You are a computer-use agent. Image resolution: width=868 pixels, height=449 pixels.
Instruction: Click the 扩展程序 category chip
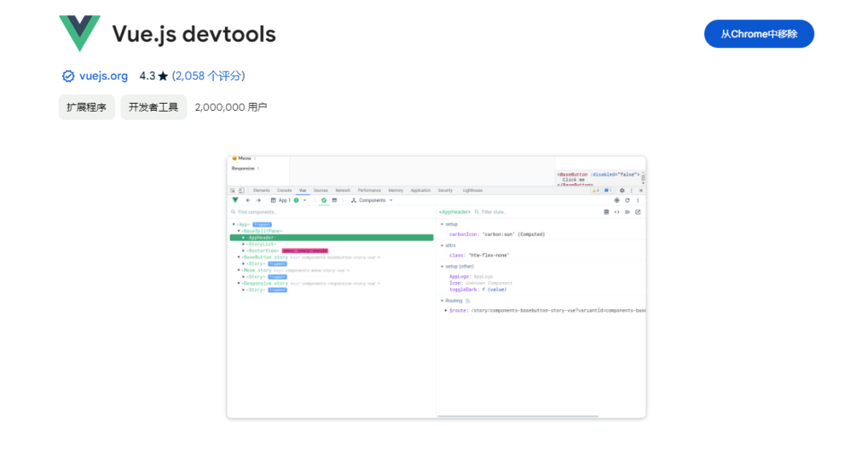click(86, 107)
